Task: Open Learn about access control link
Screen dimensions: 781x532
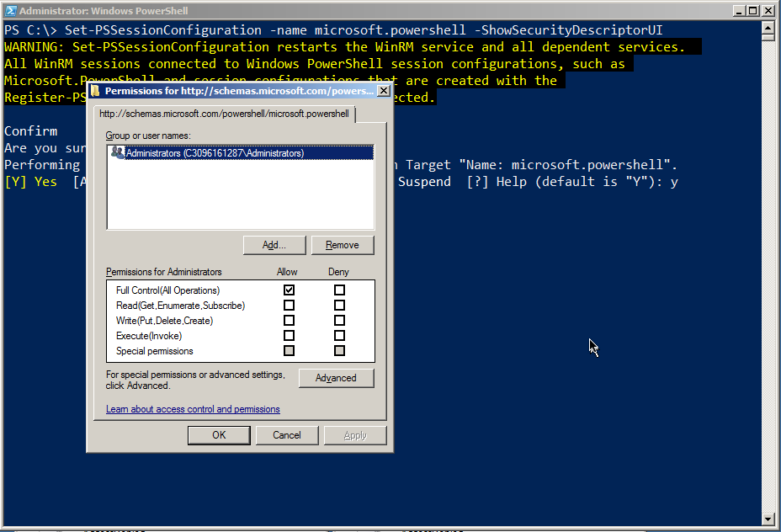Action: pos(193,409)
